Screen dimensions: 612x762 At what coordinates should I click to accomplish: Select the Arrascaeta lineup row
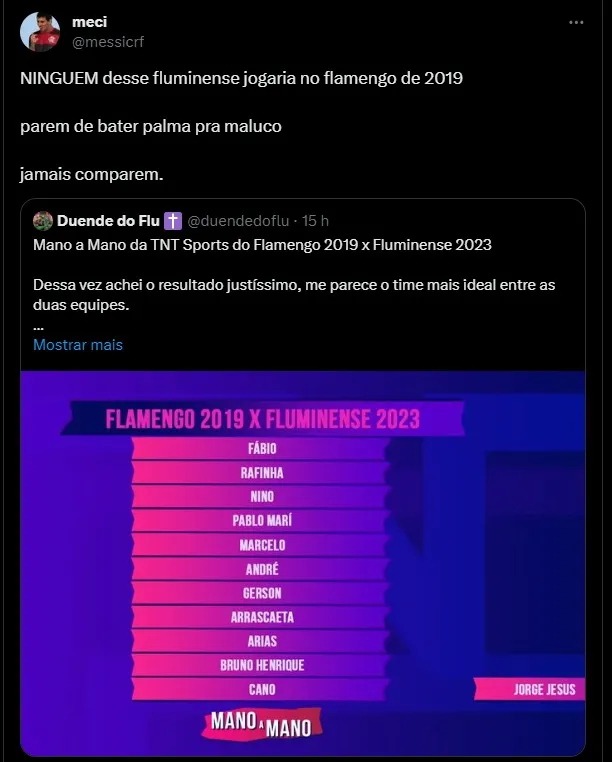[x=261, y=617]
